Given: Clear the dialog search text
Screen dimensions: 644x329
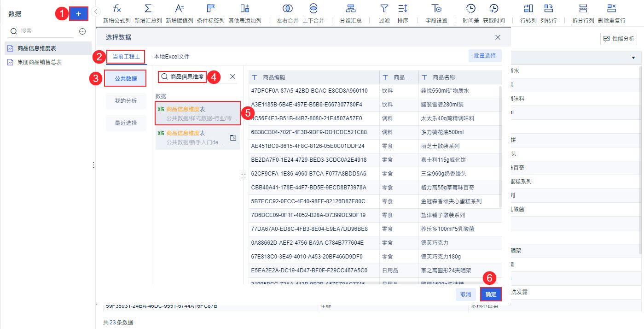Looking at the screenshot, I should (x=232, y=76).
